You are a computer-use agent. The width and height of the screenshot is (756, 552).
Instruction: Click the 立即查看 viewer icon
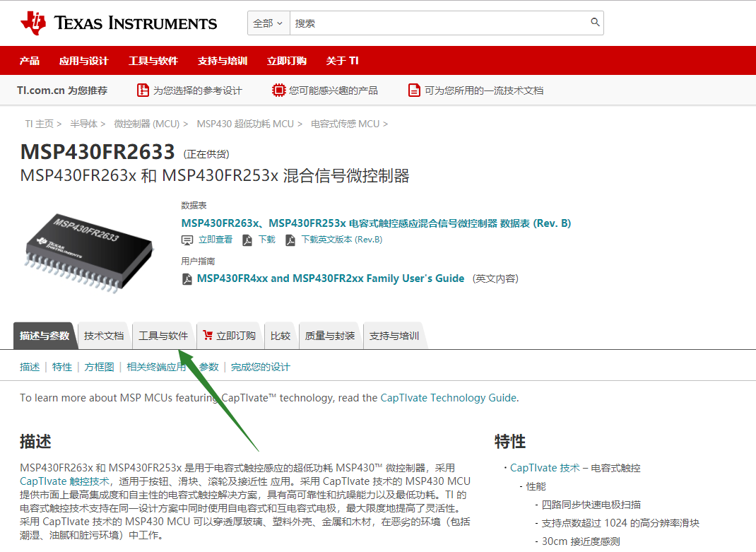[x=187, y=240]
